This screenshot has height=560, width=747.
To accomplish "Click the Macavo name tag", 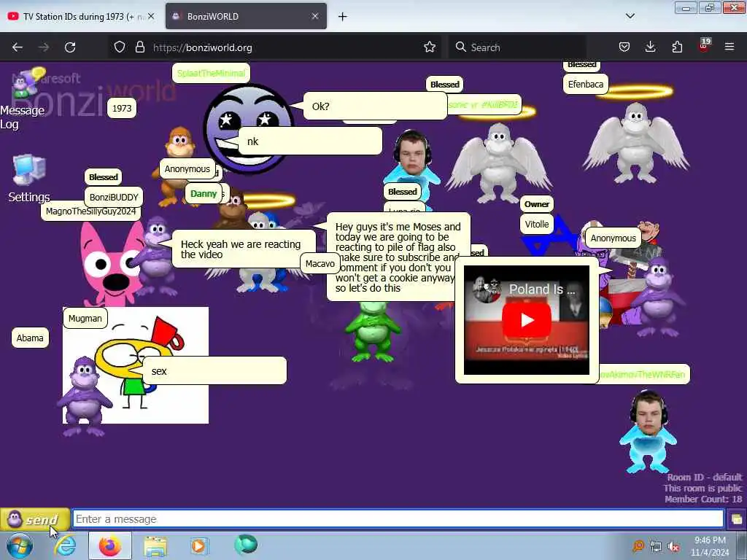I will click(320, 264).
